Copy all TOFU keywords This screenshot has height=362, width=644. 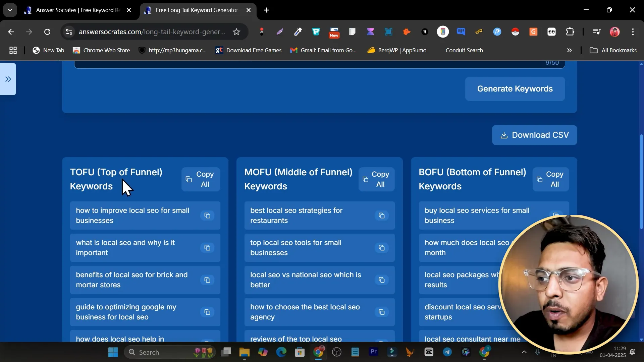(201, 179)
